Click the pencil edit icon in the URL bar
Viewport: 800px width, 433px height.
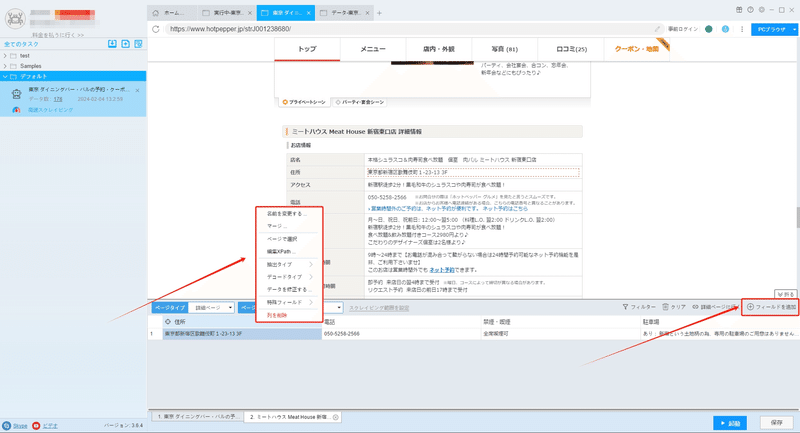[657, 29]
